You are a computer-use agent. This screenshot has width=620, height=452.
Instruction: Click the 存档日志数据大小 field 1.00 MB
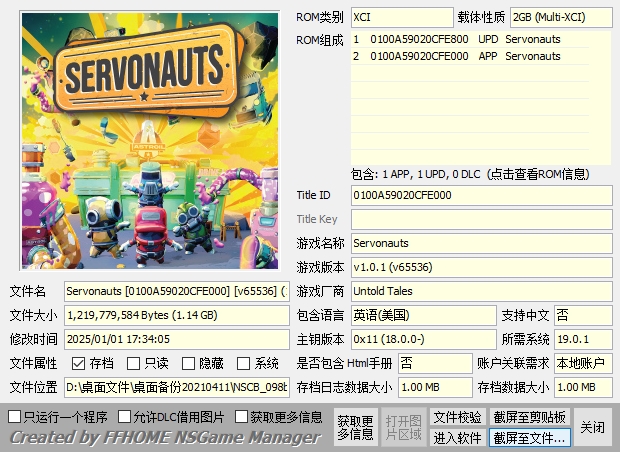[x=435, y=388]
